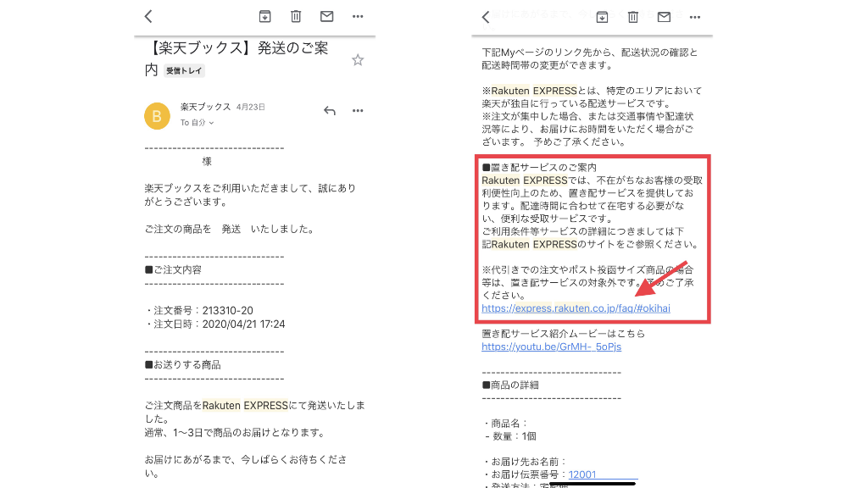The image size is (868, 488).
Task: Mark as unread with the left view's envelope icon
Action: click(326, 16)
